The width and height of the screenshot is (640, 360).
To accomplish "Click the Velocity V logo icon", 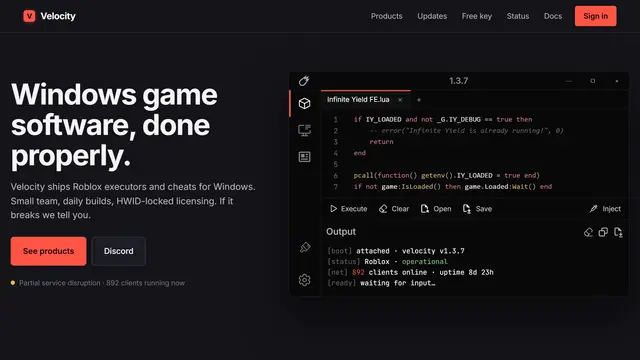I will coord(29,16).
